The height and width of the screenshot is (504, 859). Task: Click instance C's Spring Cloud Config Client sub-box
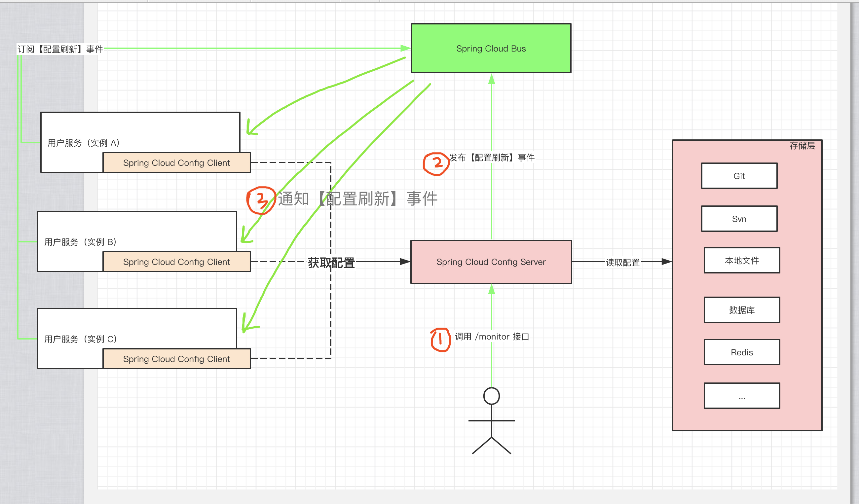176,358
